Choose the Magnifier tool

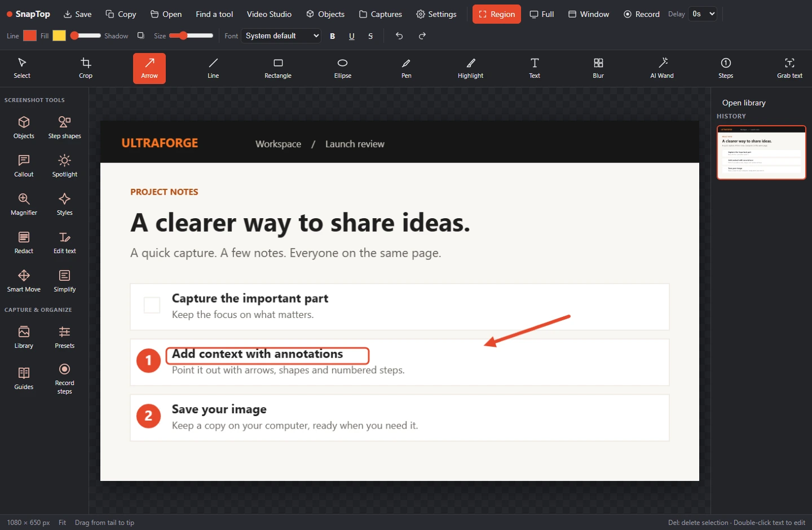tap(24, 204)
